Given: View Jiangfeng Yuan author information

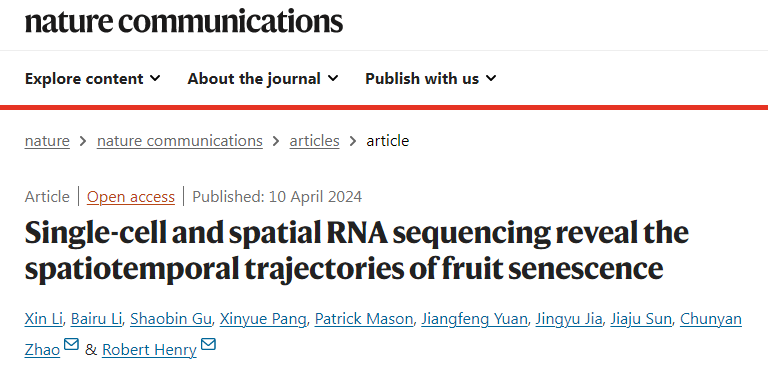Looking at the screenshot, I should coord(474,320).
